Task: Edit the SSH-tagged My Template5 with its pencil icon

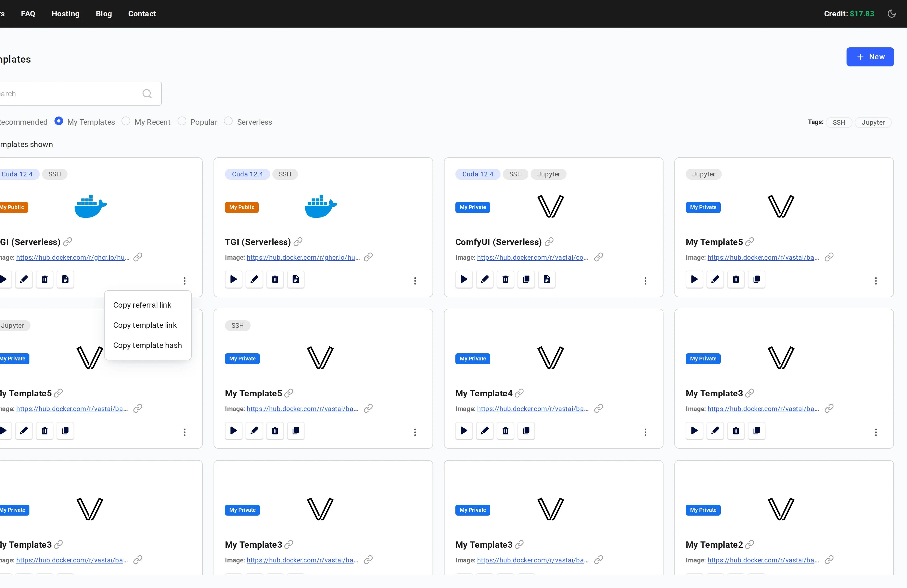Action: tap(254, 430)
